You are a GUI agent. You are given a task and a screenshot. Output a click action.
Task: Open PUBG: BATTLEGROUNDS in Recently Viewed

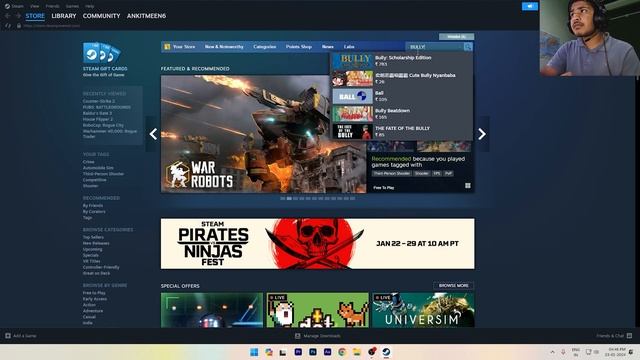coord(107,107)
